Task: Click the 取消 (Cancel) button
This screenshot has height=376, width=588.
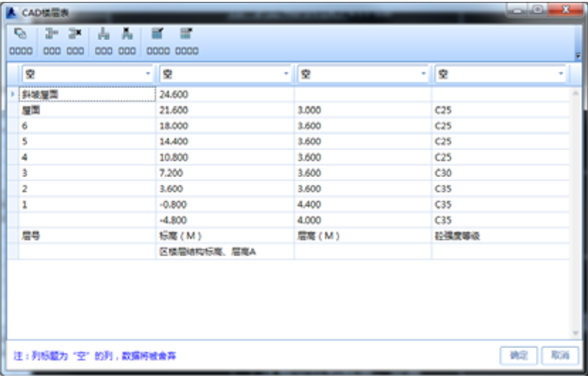Action: [560, 355]
